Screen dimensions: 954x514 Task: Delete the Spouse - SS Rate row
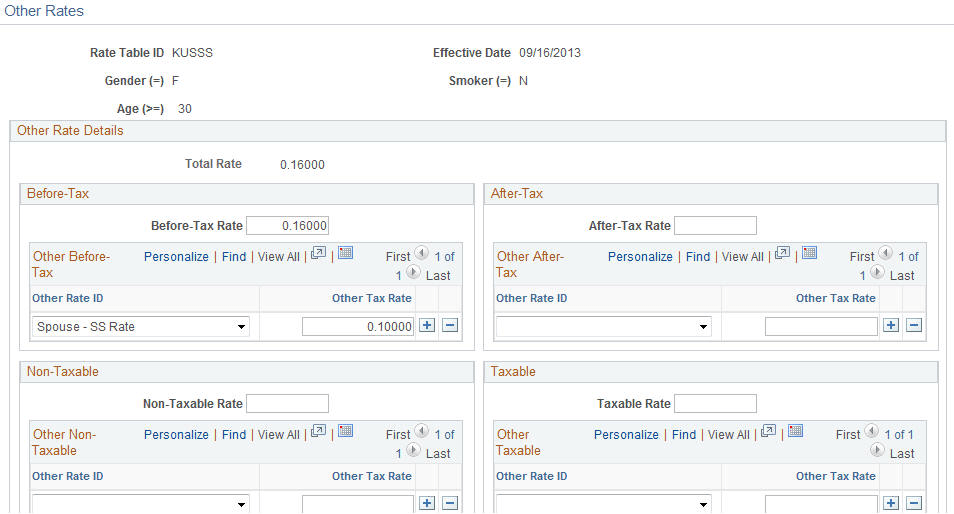tap(450, 325)
